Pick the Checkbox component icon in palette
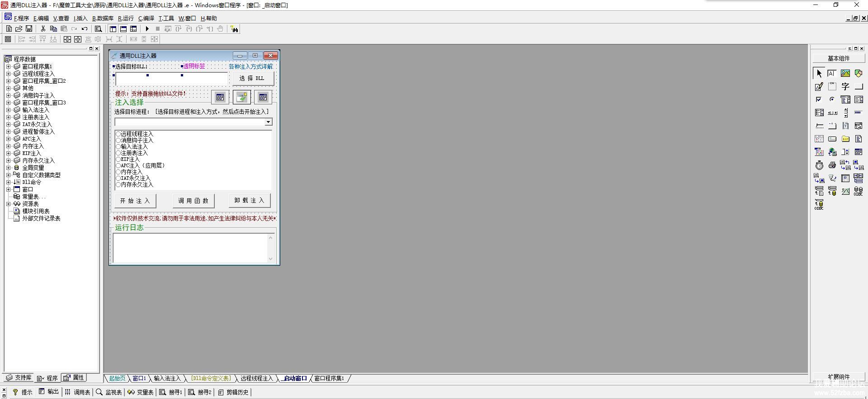 [x=819, y=99]
